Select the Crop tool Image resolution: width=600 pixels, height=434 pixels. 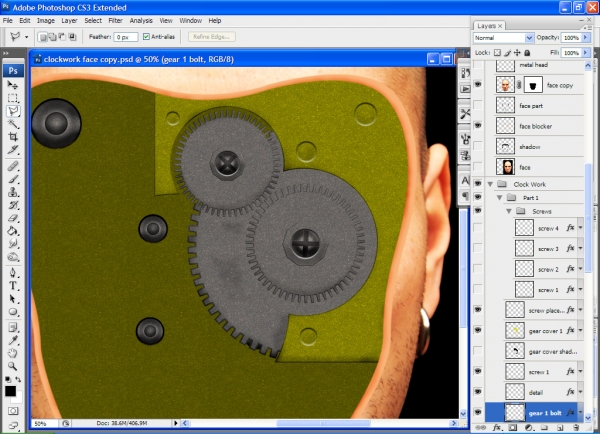click(x=13, y=137)
